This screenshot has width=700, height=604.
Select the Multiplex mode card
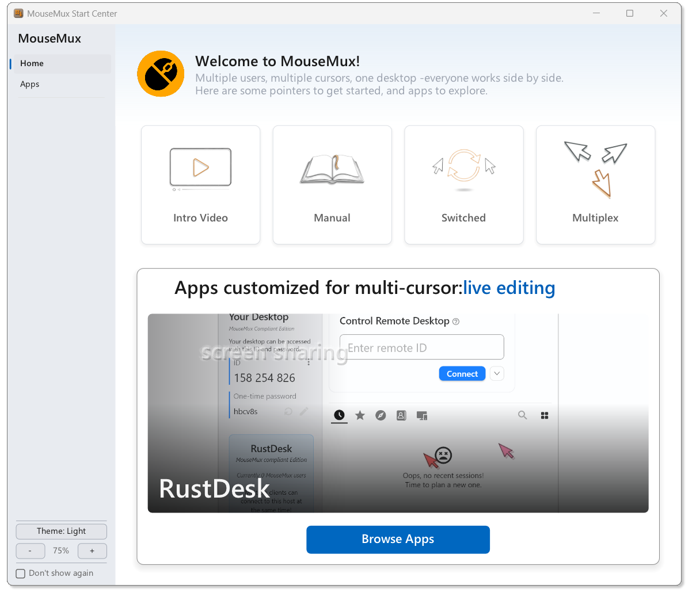point(596,185)
